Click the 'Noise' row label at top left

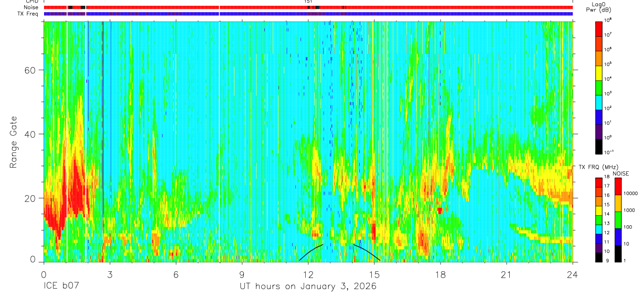[x=32, y=7]
